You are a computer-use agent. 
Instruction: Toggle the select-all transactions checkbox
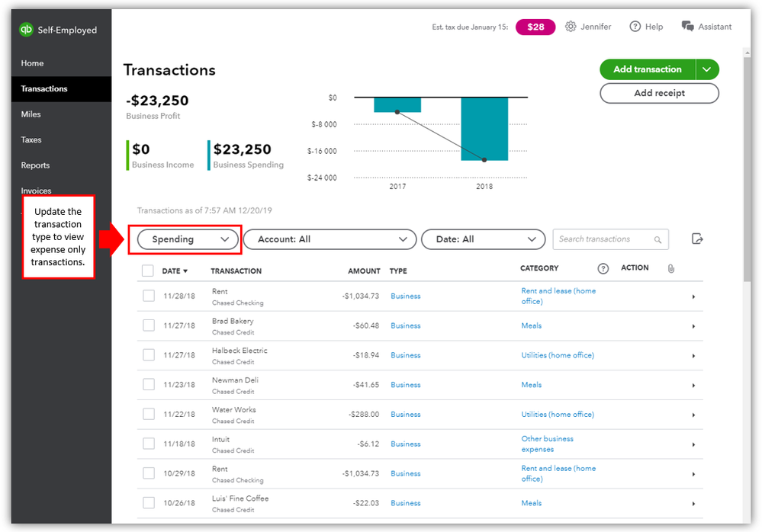point(148,271)
